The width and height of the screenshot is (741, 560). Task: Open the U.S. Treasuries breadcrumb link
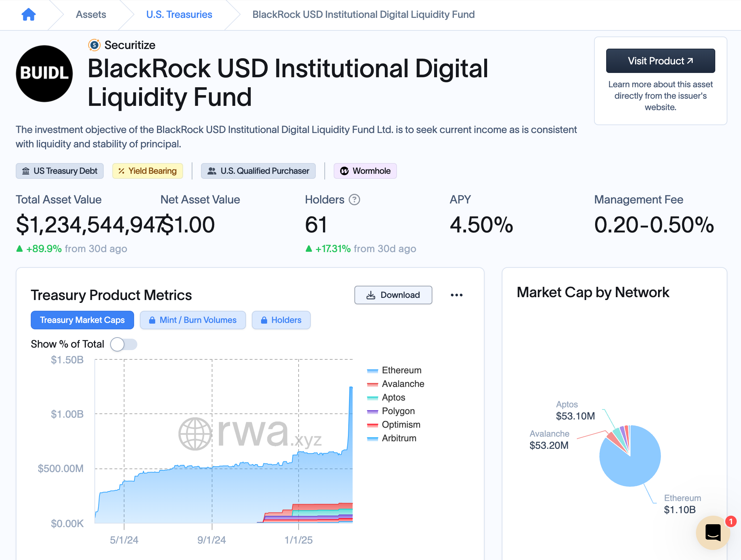click(179, 14)
